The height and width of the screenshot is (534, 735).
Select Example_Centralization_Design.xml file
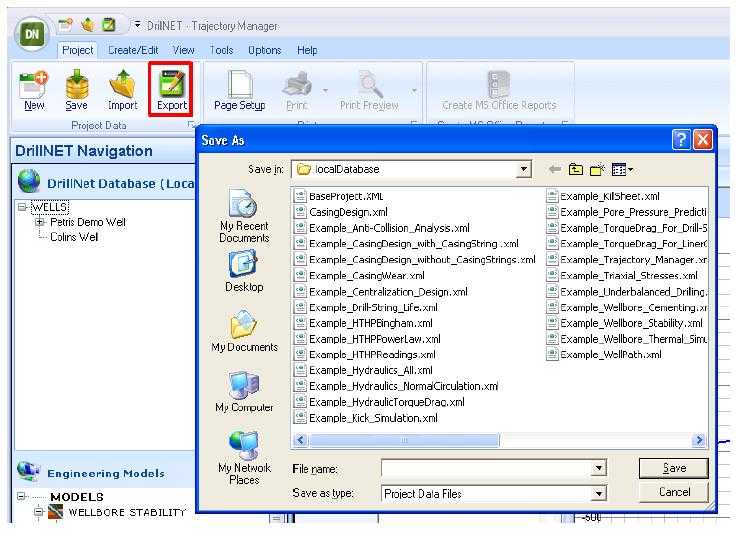(x=381, y=292)
